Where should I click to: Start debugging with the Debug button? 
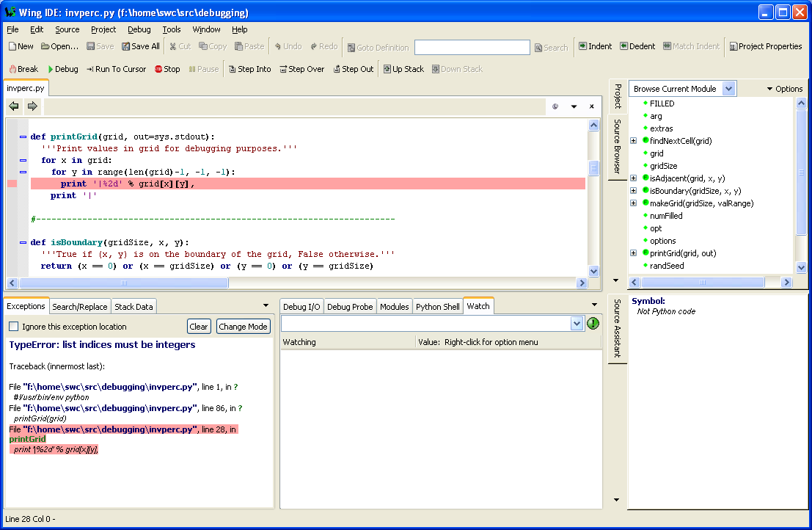click(62, 69)
